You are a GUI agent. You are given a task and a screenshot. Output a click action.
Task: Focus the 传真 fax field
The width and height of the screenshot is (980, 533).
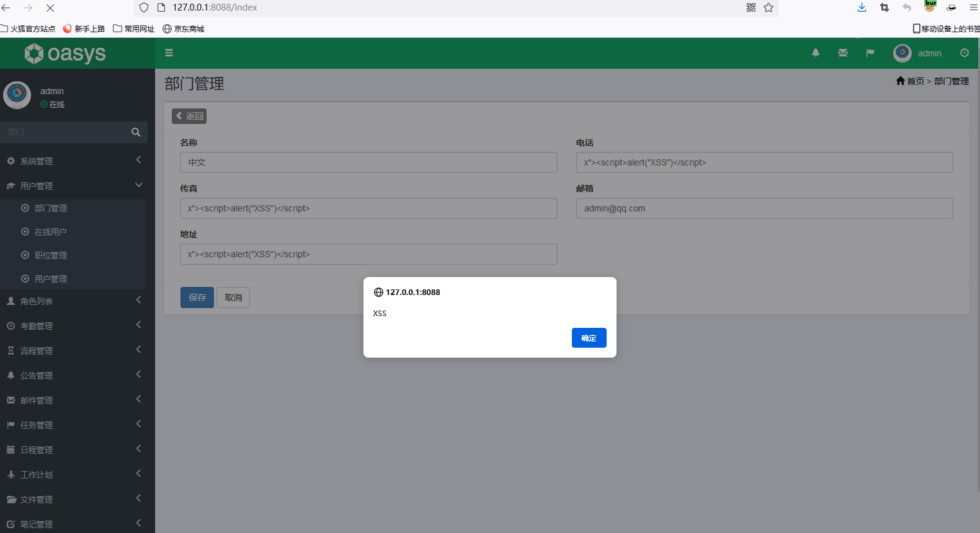(x=368, y=208)
